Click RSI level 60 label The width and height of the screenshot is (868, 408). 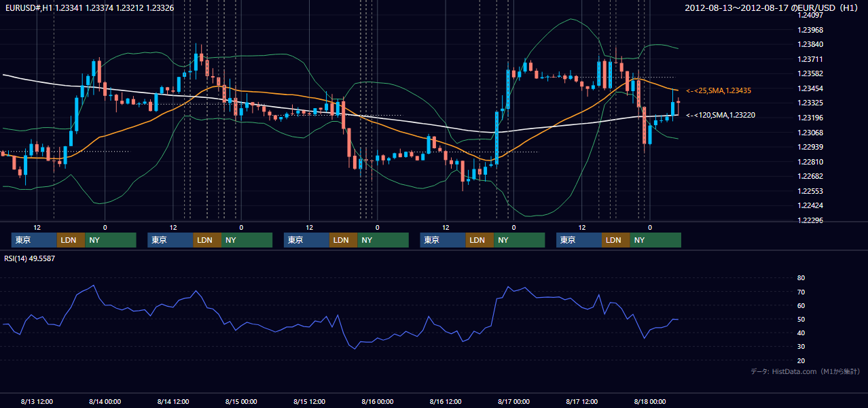(x=801, y=305)
